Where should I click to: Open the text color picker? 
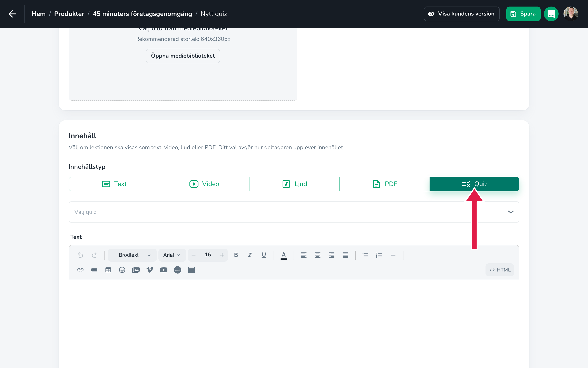(x=284, y=255)
